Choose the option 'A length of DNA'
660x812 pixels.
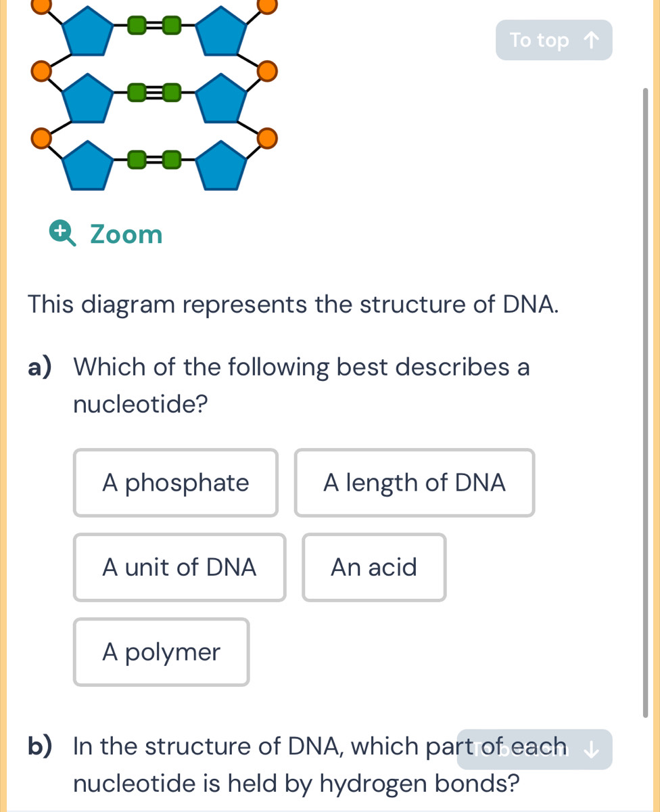(415, 482)
